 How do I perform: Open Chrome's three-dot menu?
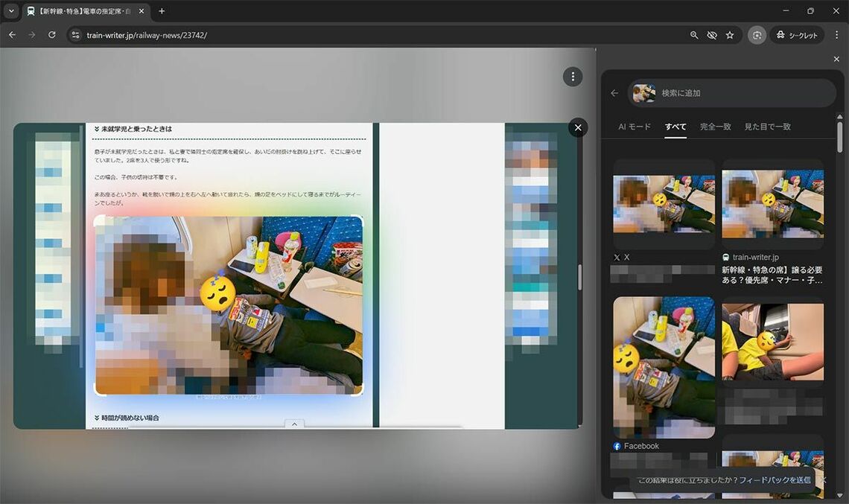point(838,35)
